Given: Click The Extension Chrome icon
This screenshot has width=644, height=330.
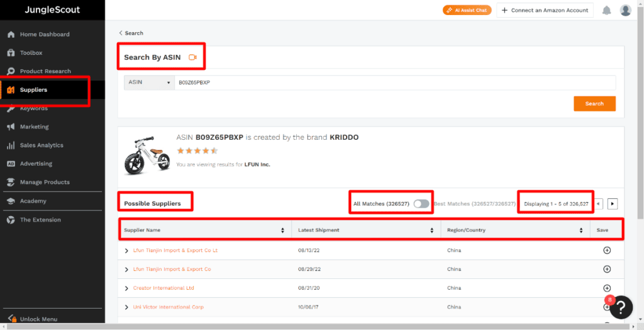Looking at the screenshot, I should tap(11, 220).
